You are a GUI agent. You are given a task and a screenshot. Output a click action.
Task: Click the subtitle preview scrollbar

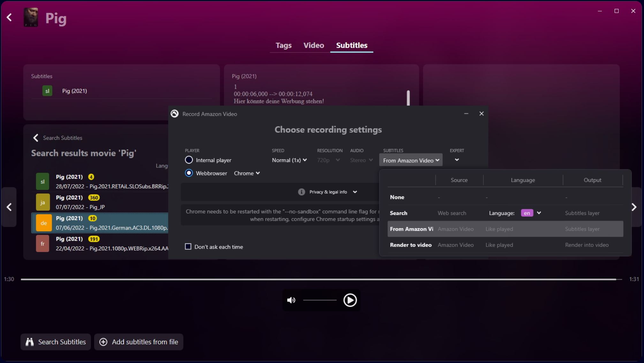coord(408,98)
